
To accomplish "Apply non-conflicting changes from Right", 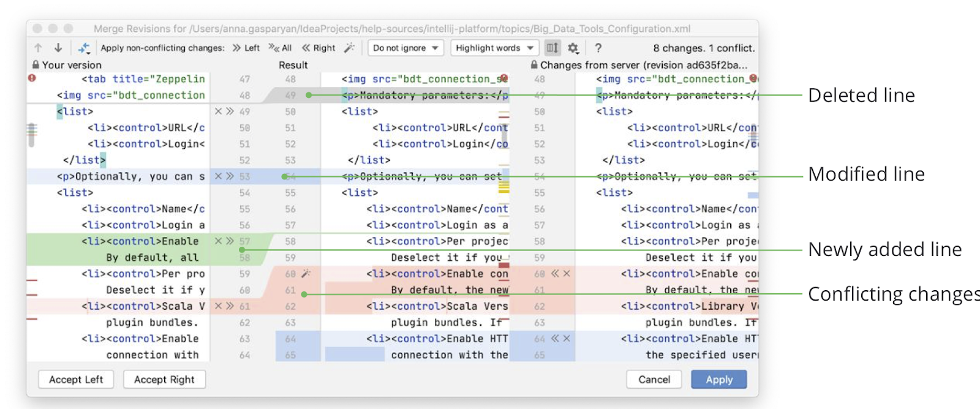I will (x=318, y=48).
